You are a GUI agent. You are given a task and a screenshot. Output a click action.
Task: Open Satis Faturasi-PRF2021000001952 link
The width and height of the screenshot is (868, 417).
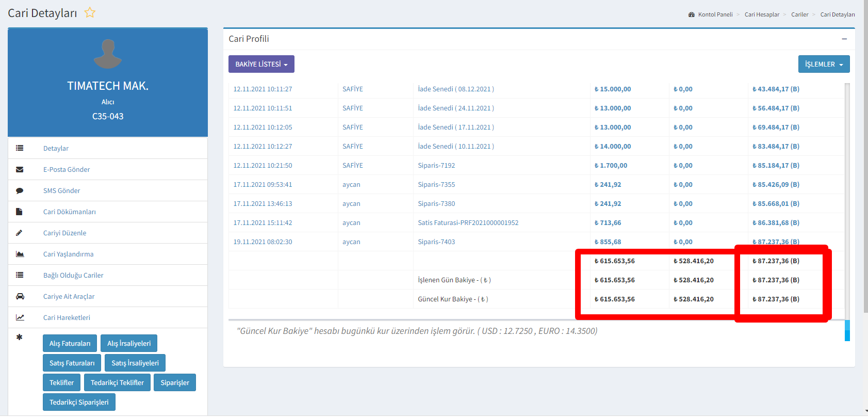coord(468,222)
